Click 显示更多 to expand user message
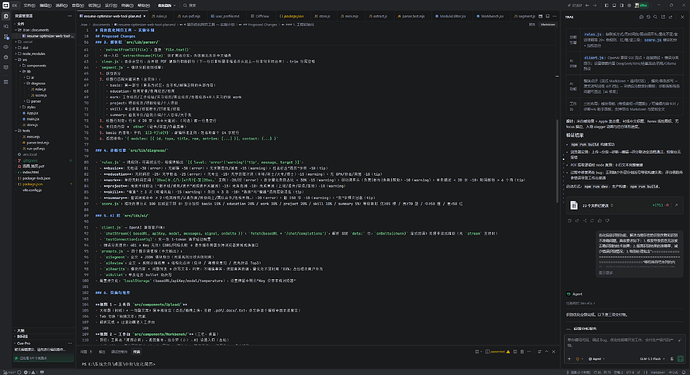The image size is (690, 375). (606, 273)
